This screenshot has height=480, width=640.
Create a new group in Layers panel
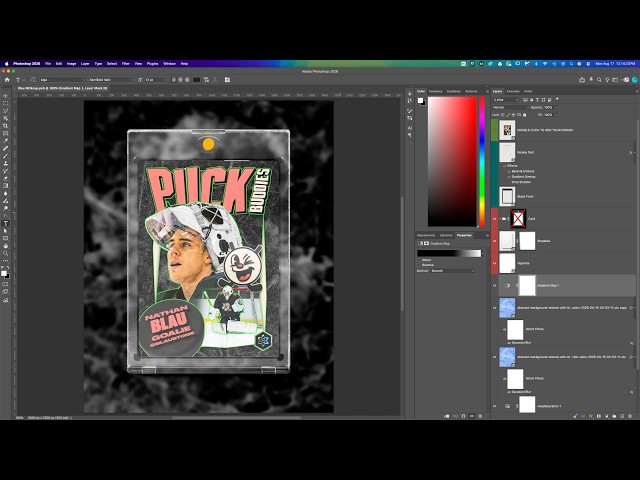[614, 416]
